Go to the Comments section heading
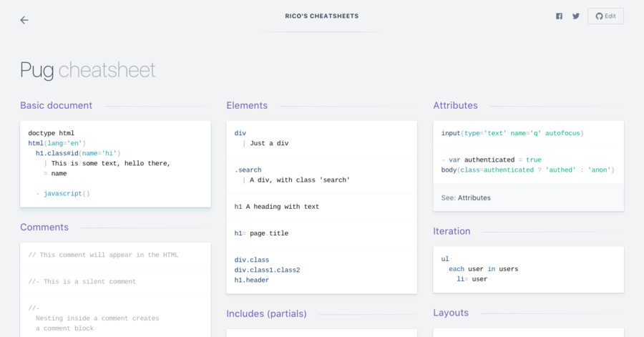 (x=44, y=227)
